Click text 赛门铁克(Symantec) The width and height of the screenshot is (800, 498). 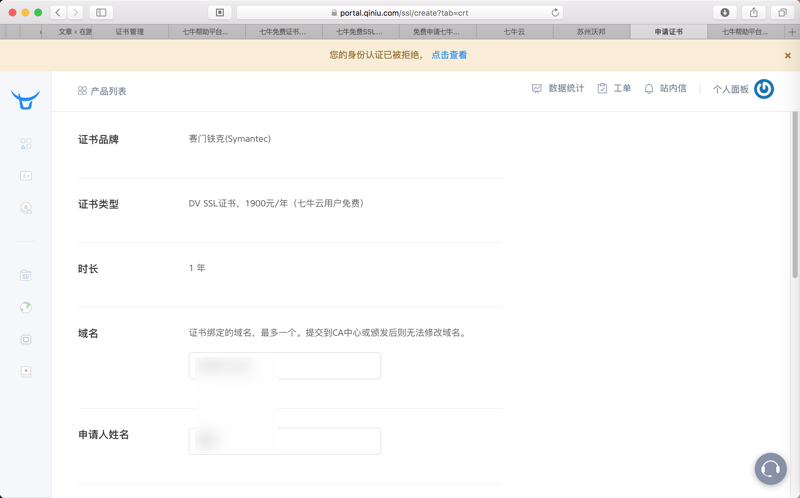(x=230, y=139)
